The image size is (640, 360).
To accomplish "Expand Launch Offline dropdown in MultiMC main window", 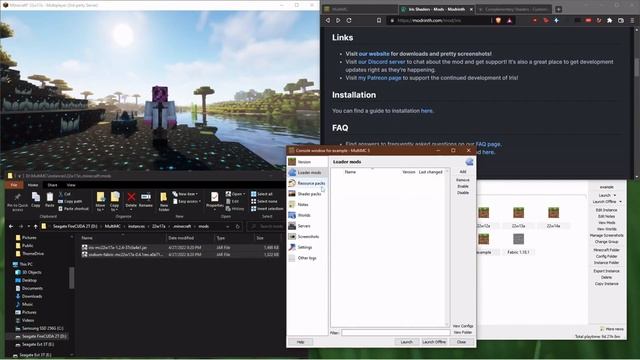I will [x=620, y=202].
